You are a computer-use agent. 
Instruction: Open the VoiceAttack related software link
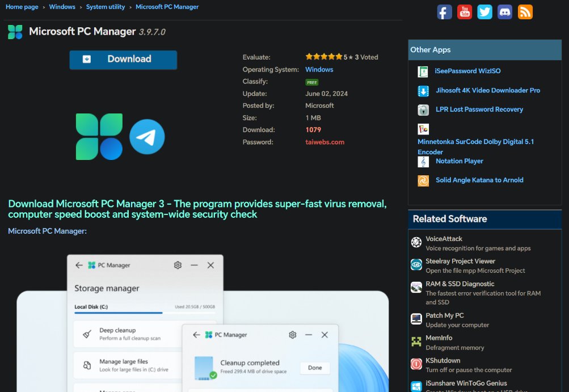pos(444,239)
